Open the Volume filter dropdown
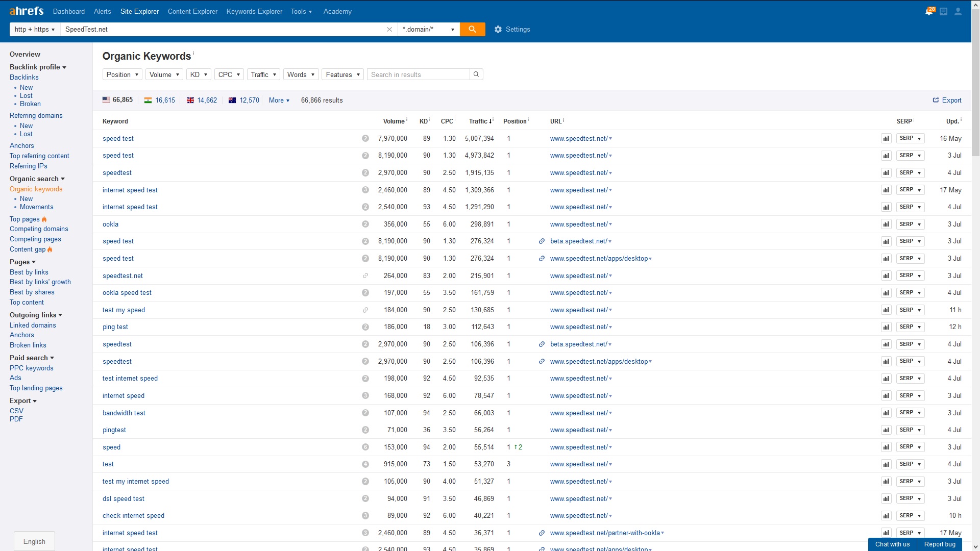This screenshot has width=980, height=551. tap(164, 74)
